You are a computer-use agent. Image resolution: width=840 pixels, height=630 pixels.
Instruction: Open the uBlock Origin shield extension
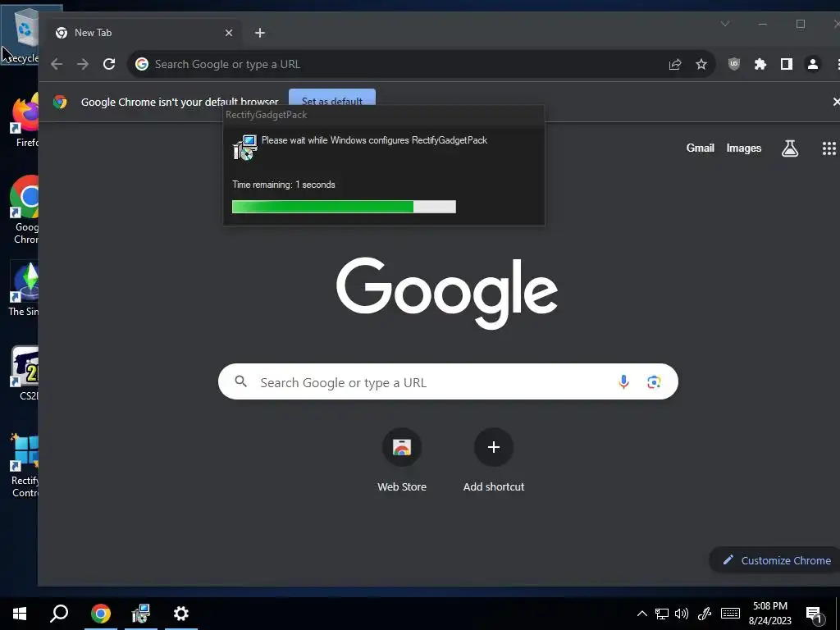pos(734,64)
